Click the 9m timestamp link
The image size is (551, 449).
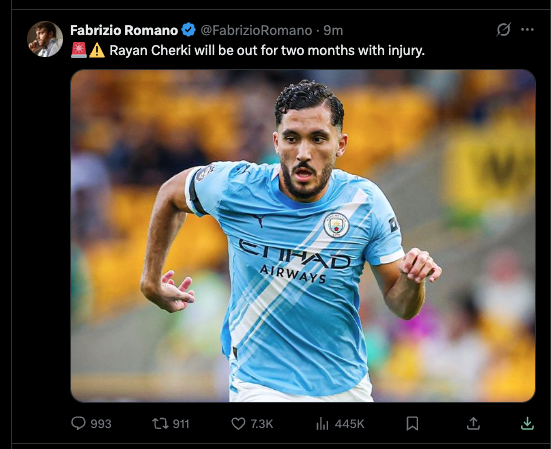pyautogui.click(x=333, y=31)
